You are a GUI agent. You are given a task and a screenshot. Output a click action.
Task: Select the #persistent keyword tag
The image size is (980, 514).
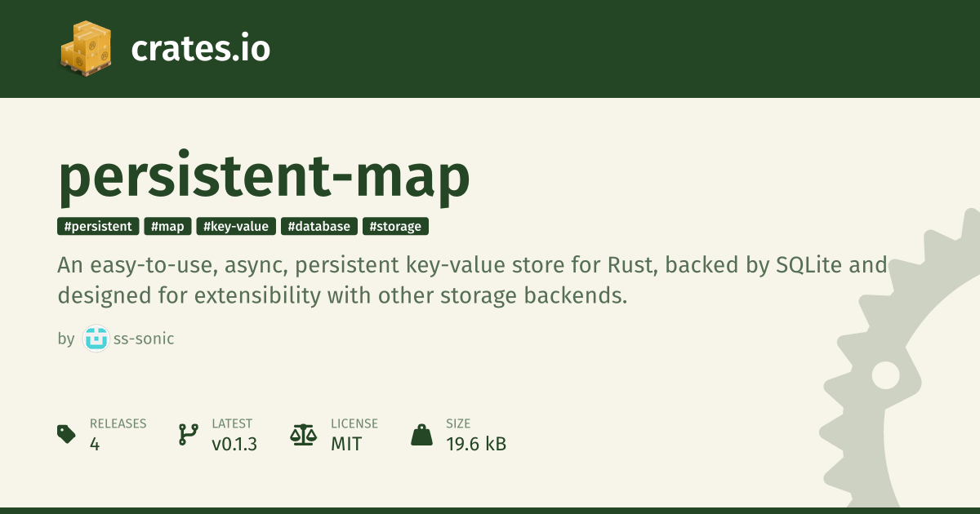[98, 226]
